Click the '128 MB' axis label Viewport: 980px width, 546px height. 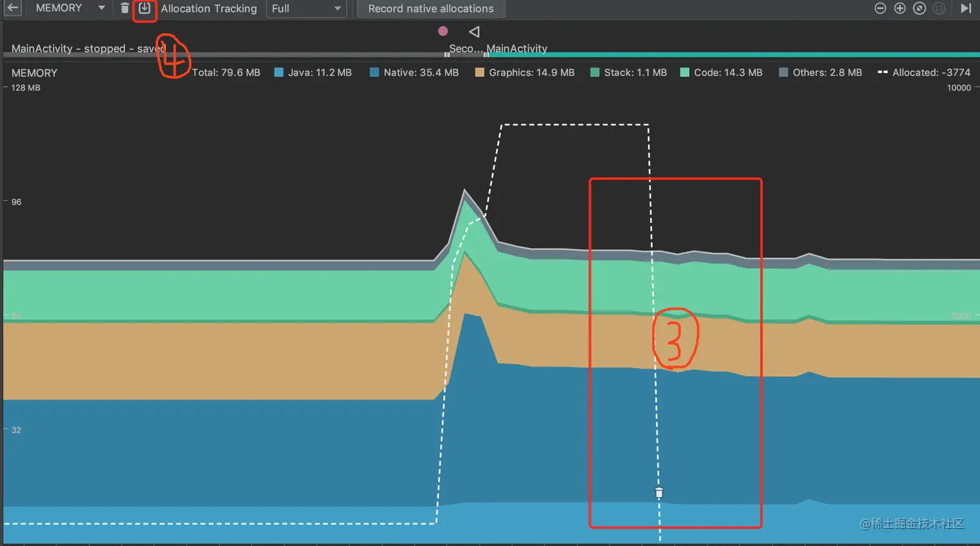(26, 87)
